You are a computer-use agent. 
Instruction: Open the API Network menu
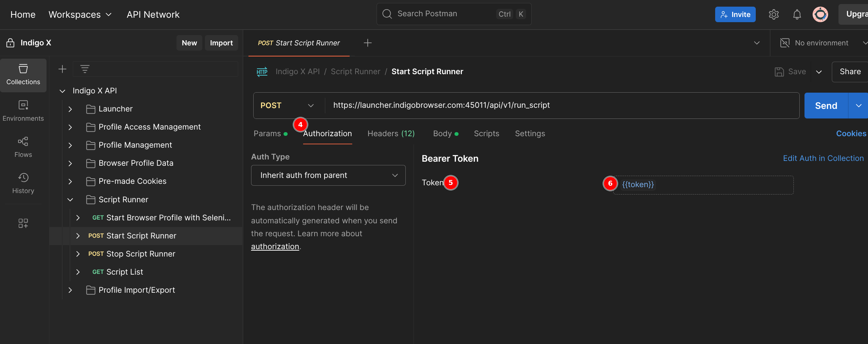pos(153,14)
